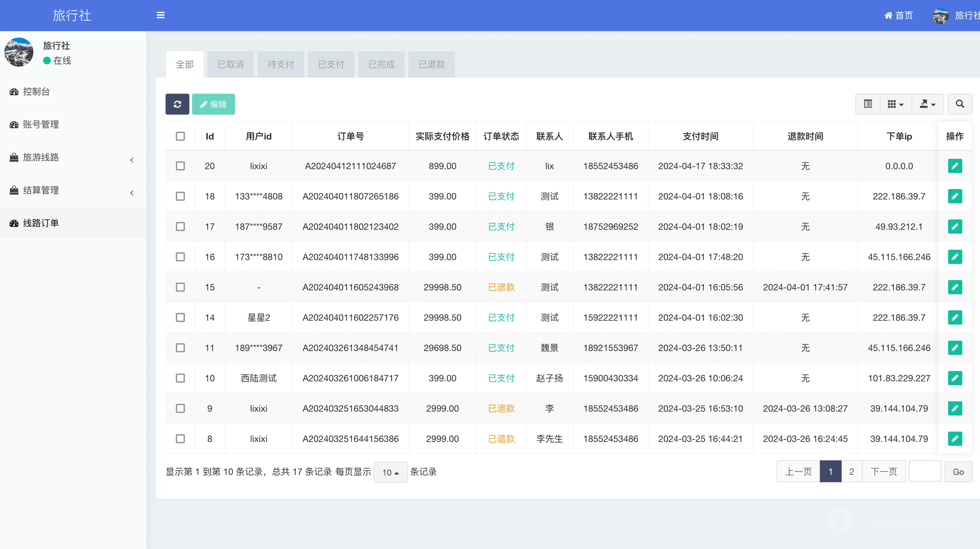Click edit pencil icon for order Id 8
Viewport: 980px width, 549px height.
pyautogui.click(x=955, y=439)
